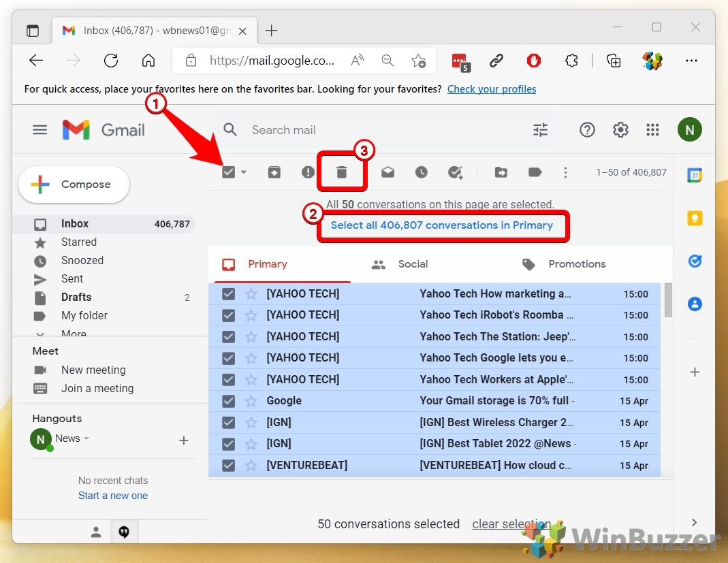
Task: Click Start a new one chat link
Action: point(113,495)
